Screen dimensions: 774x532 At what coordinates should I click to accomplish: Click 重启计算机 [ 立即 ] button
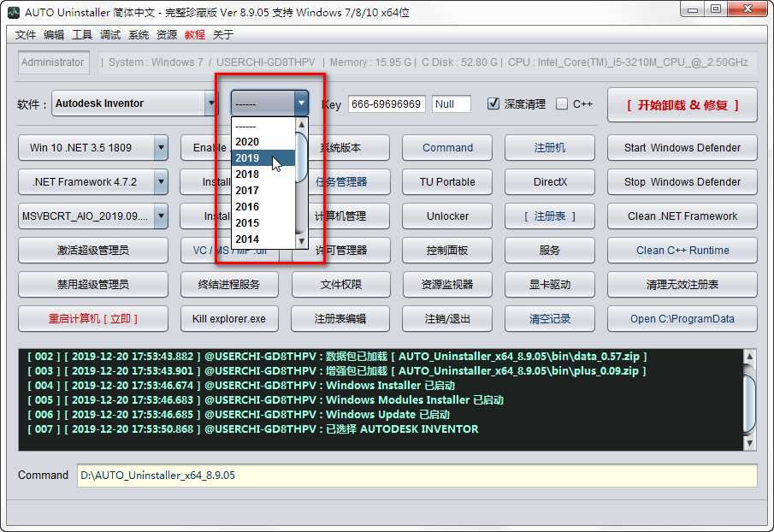(x=93, y=319)
